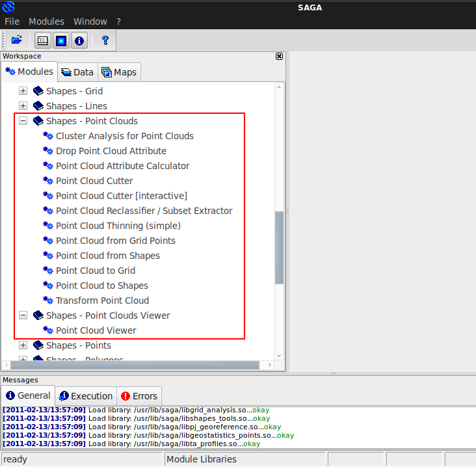476x467 pixels.
Task: Click the open folder toolbar icon
Action: (17, 40)
